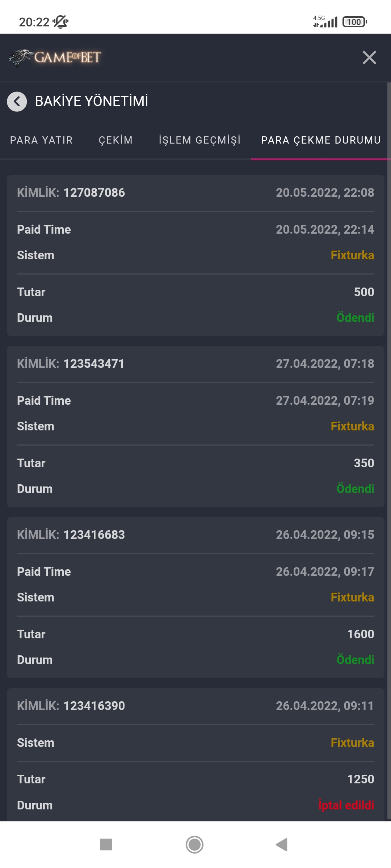
Task: Tap the 4.5G signal strength icon
Action: pos(325,22)
